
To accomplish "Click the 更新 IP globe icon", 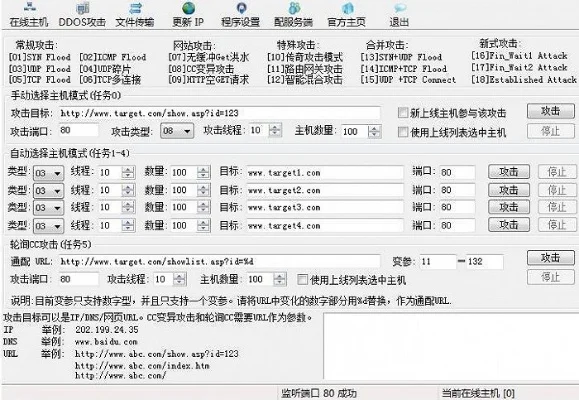I will tap(188, 15).
